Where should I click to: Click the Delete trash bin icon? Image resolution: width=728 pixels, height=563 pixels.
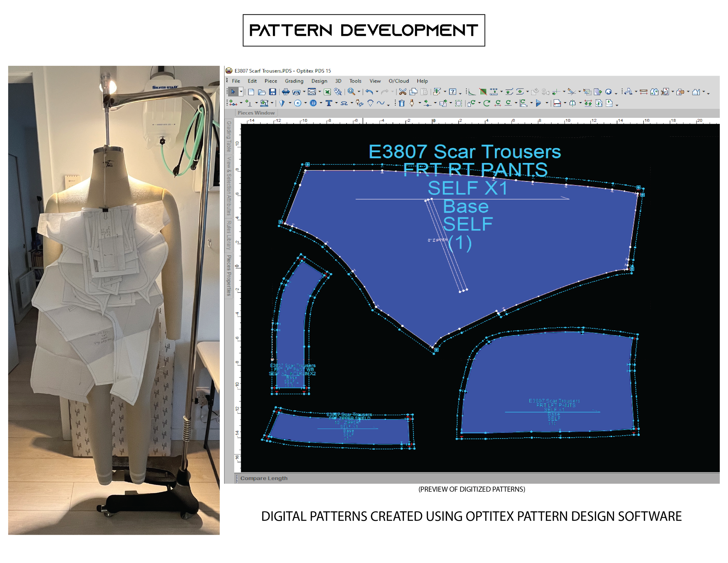pyautogui.click(x=402, y=103)
